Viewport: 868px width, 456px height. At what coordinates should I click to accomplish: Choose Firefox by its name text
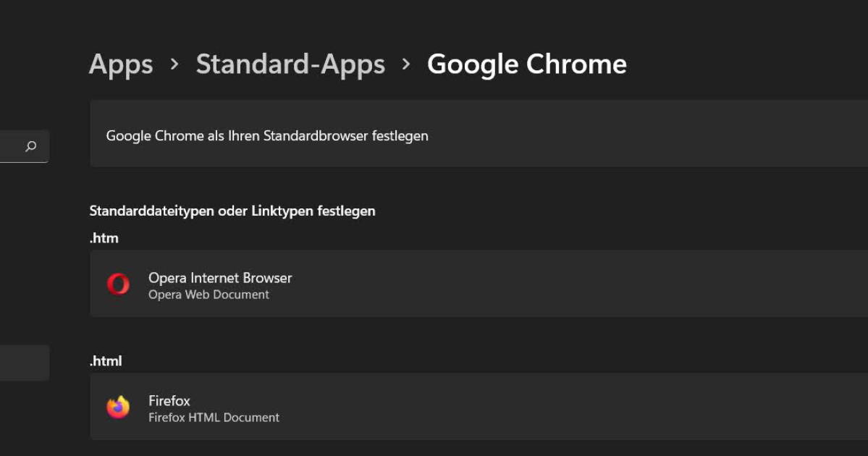click(x=169, y=400)
